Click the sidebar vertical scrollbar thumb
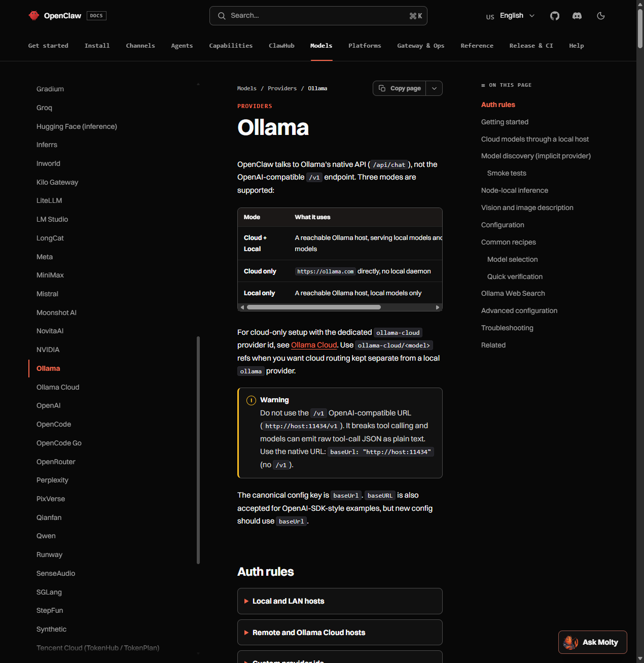This screenshot has height=663, width=644. coord(198,450)
